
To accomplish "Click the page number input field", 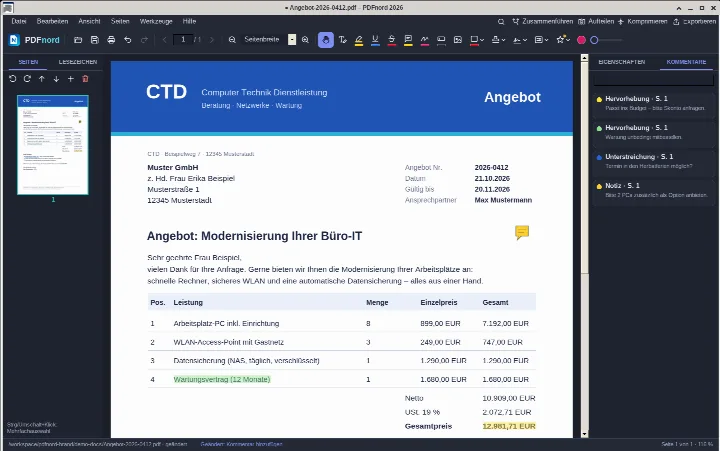I will (x=183, y=40).
